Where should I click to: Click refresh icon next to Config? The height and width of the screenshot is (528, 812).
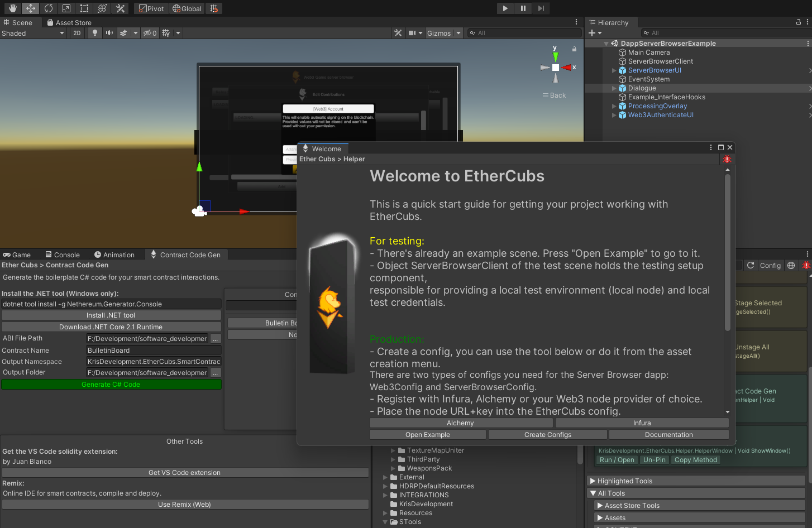click(751, 266)
